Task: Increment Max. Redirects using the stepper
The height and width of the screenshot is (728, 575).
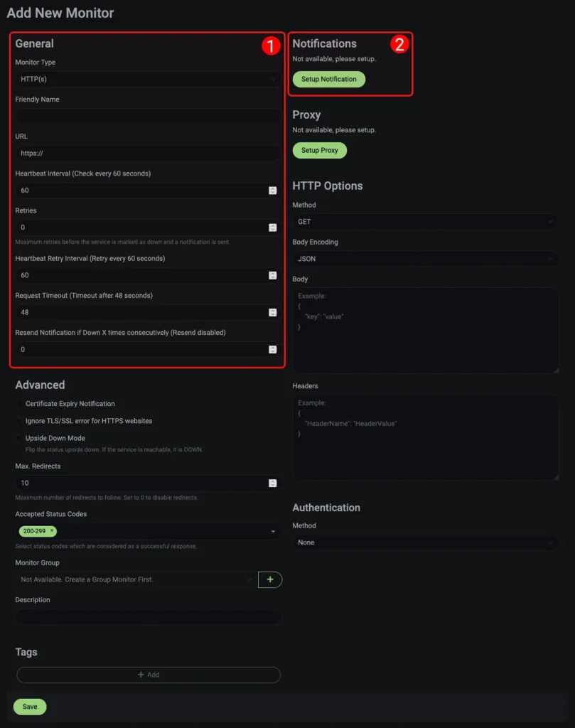Action: pyautogui.click(x=272, y=483)
